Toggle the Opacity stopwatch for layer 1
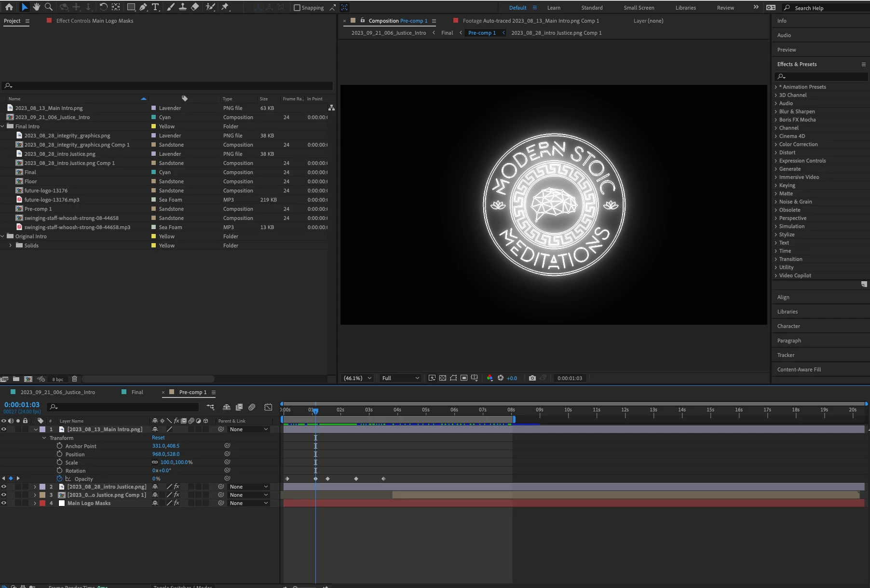The width and height of the screenshot is (870, 588). [59, 479]
